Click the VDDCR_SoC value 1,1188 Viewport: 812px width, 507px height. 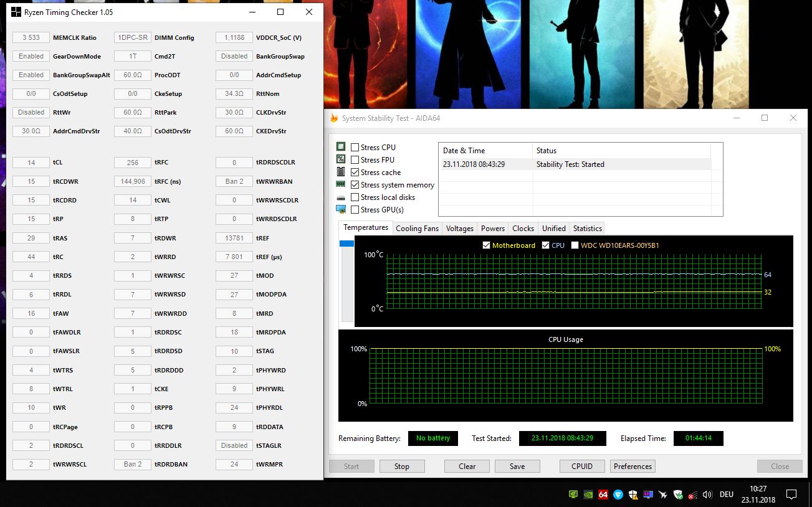[234, 37]
